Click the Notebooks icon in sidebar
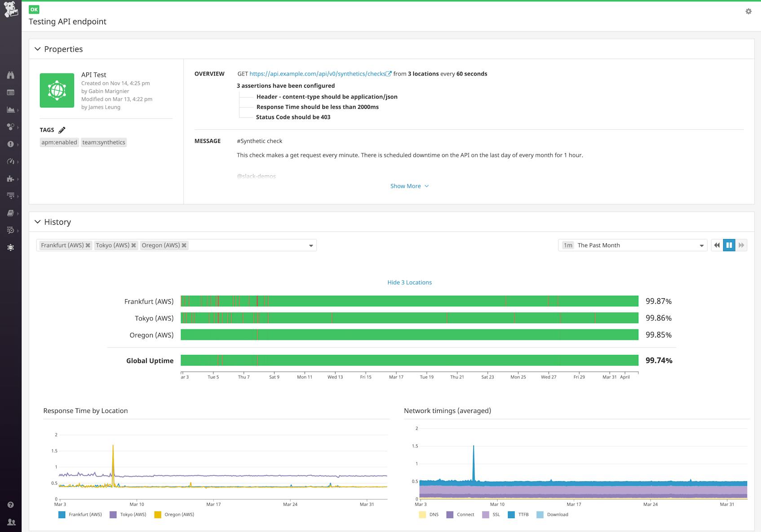 (x=11, y=213)
